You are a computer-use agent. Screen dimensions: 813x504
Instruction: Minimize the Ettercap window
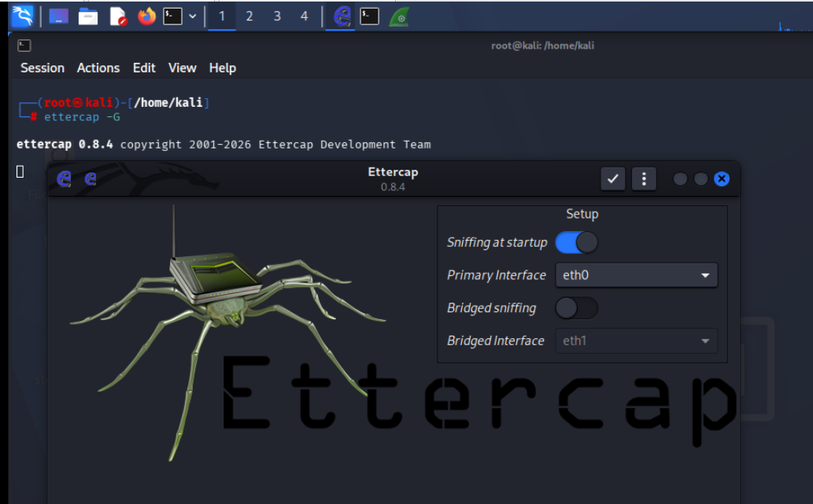680,178
